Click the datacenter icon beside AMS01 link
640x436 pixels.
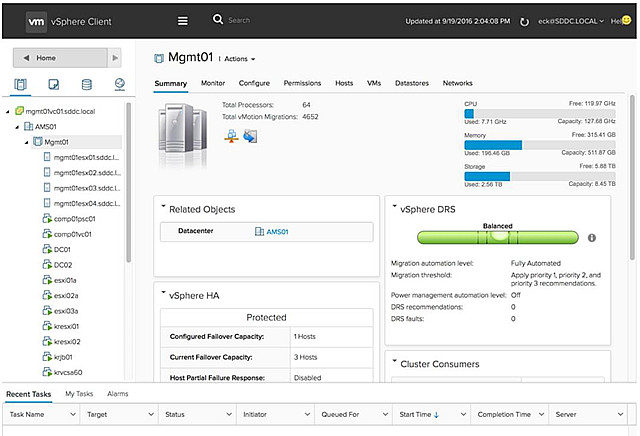(259, 231)
